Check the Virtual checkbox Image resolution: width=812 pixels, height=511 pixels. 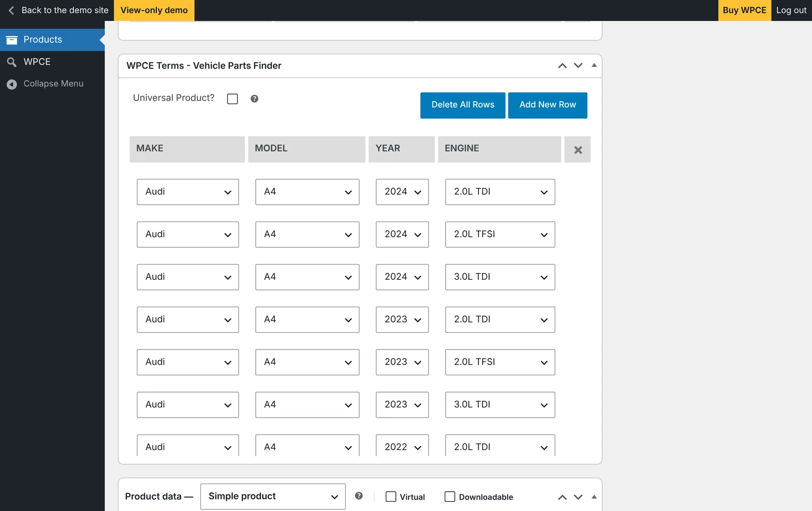[x=391, y=496]
